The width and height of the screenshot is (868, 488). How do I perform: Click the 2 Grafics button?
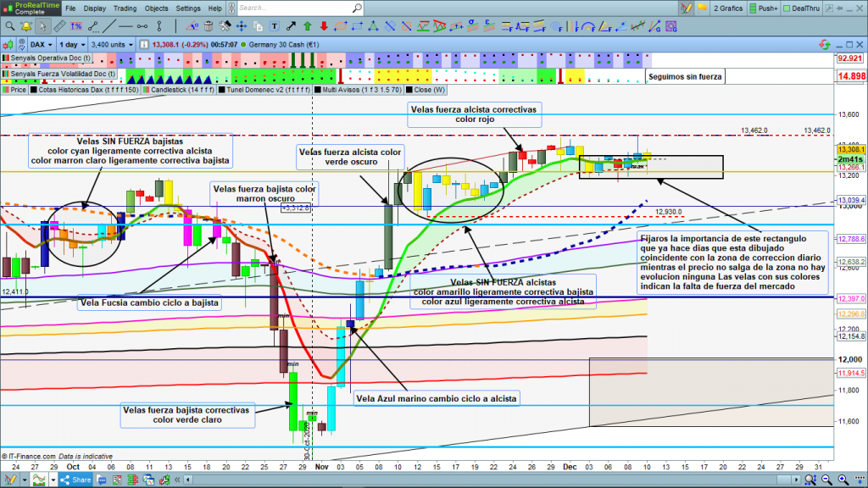click(x=726, y=8)
